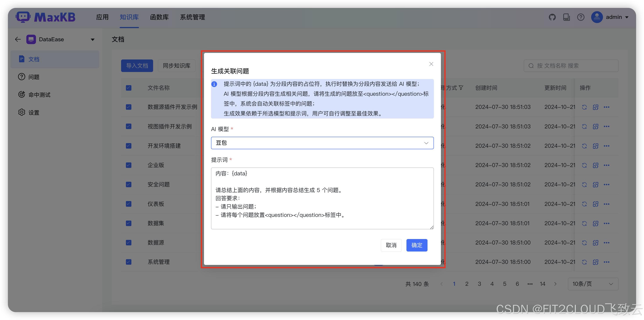Open the documentation book icon
This screenshot has width=644, height=320.
pyautogui.click(x=566, y=17)
